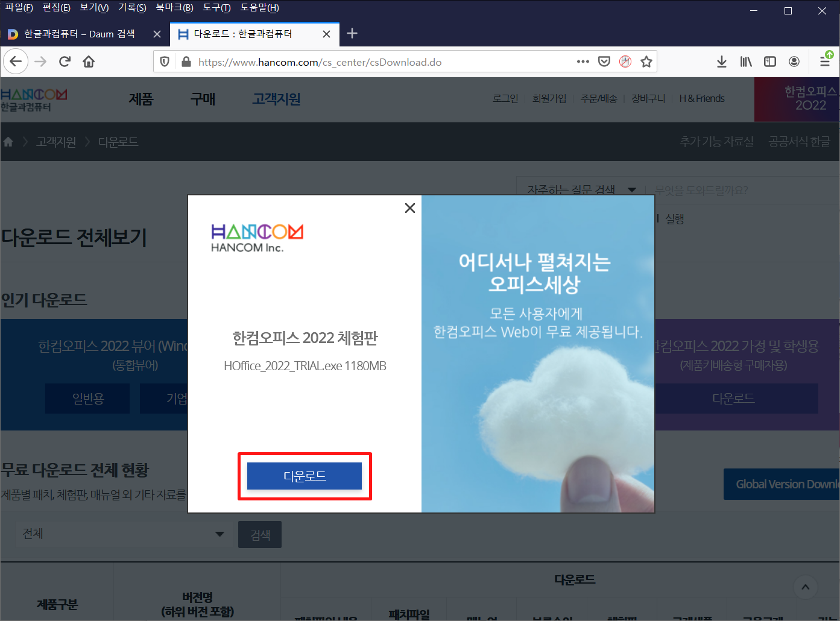This screenshot has width=840, height=621.
Task: Click the 장바구니 link
Action: pyautogui.click(x=648, y=98)
